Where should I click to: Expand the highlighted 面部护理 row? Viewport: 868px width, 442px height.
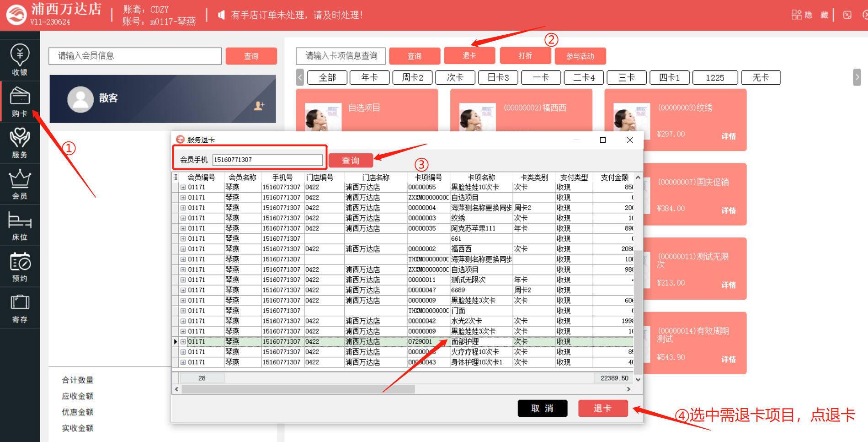pos(183,342)
